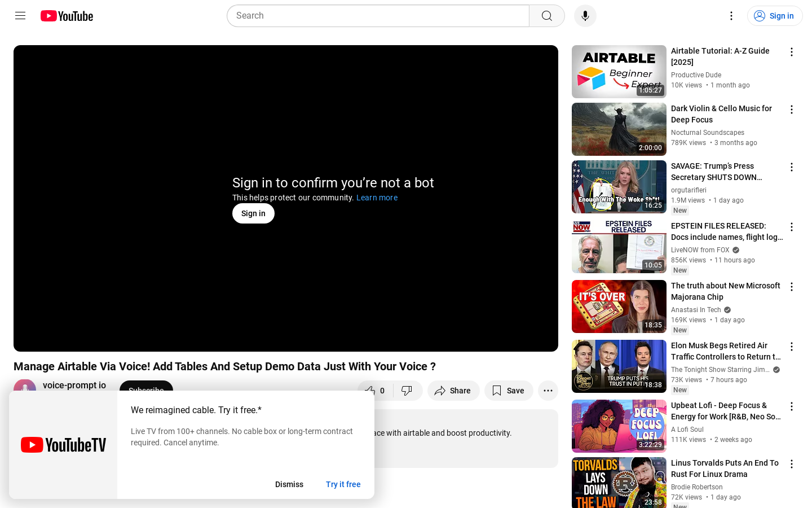Open A Lofi Soul channel name

click(687, 430)
